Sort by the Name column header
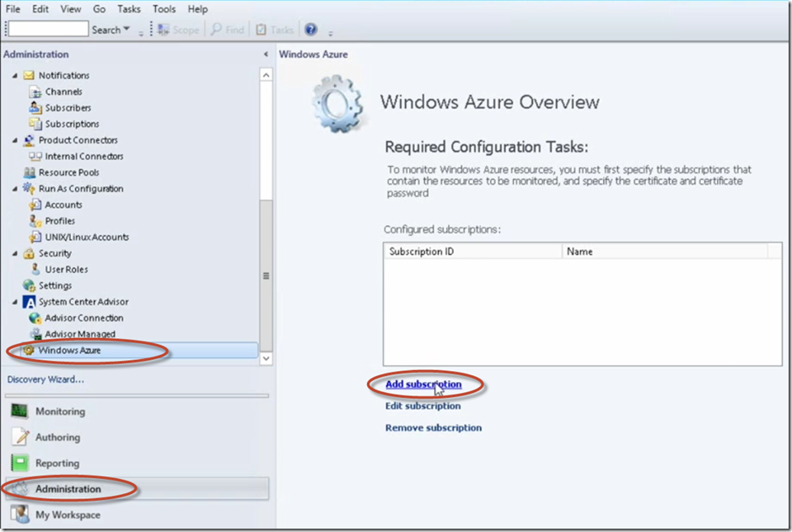Screen dimensions: 792x532 point(665,251)
